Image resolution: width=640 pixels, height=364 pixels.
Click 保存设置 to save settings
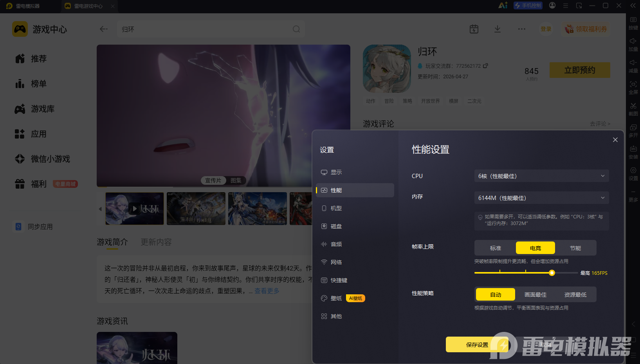coord(477,345)
